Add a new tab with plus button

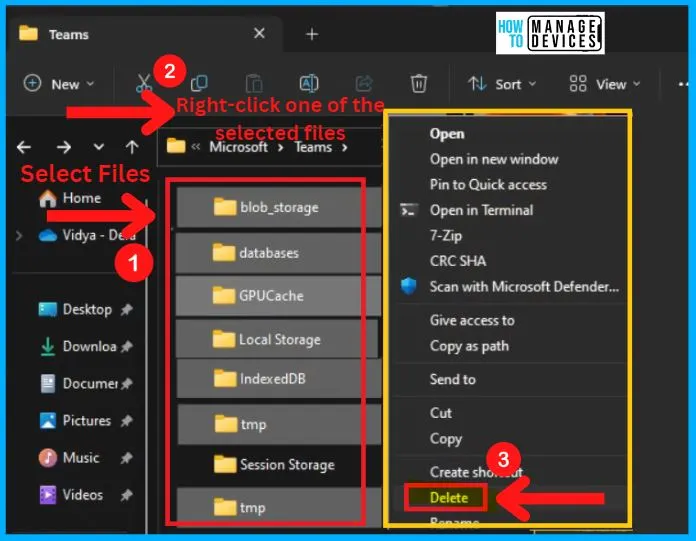tap(311, 34)
